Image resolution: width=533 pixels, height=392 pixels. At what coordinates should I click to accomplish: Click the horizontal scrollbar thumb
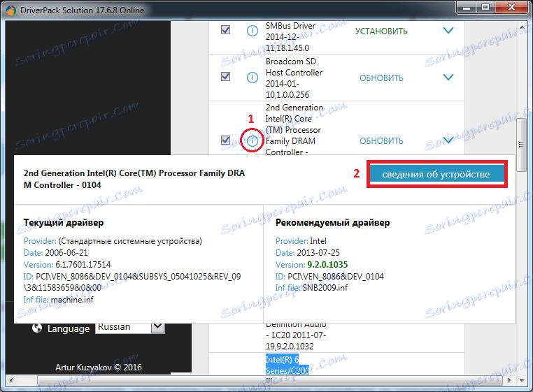tap(269, 380)
